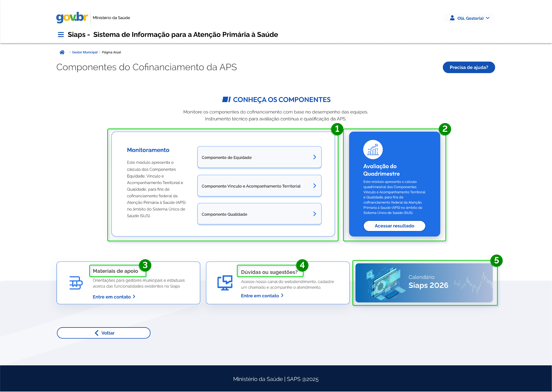Go to Gestor Municipal breadcrumb
Viewport: 552px width, 392px height.
point(85,52)
